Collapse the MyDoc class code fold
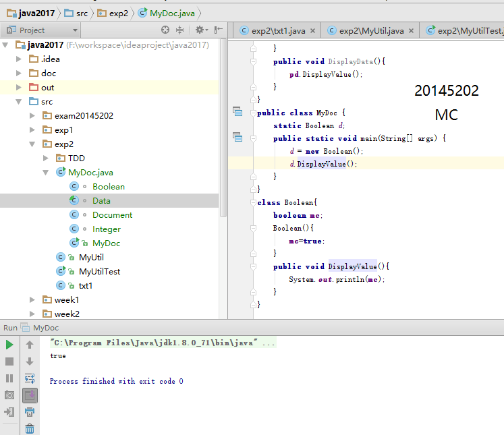 click(253, 113)
